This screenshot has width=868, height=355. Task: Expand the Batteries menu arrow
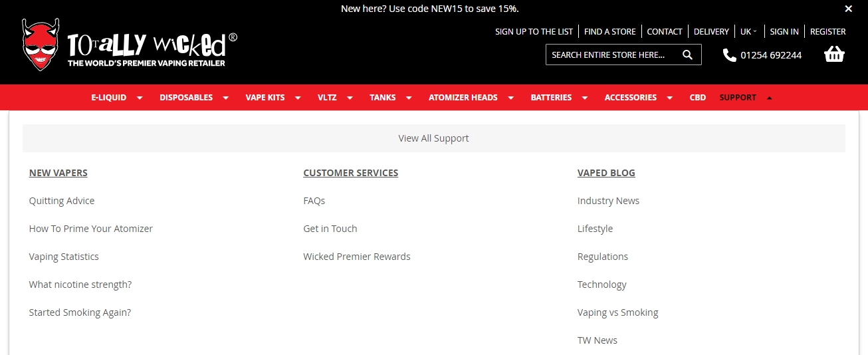point(585,98)
